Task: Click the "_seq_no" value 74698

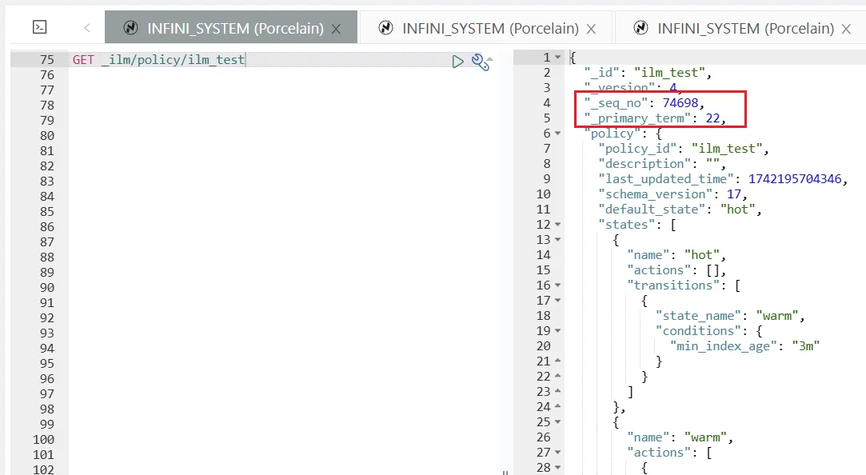Action: 680,103
